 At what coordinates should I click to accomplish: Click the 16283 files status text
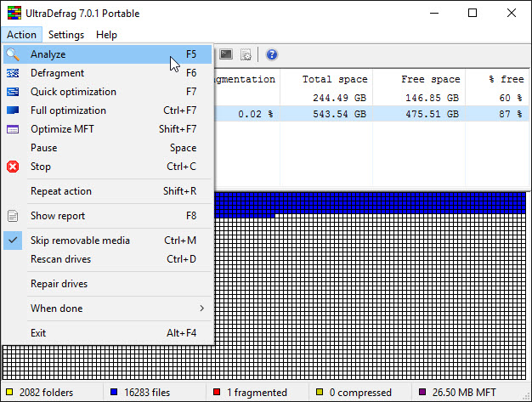click(x=147, y=393)
